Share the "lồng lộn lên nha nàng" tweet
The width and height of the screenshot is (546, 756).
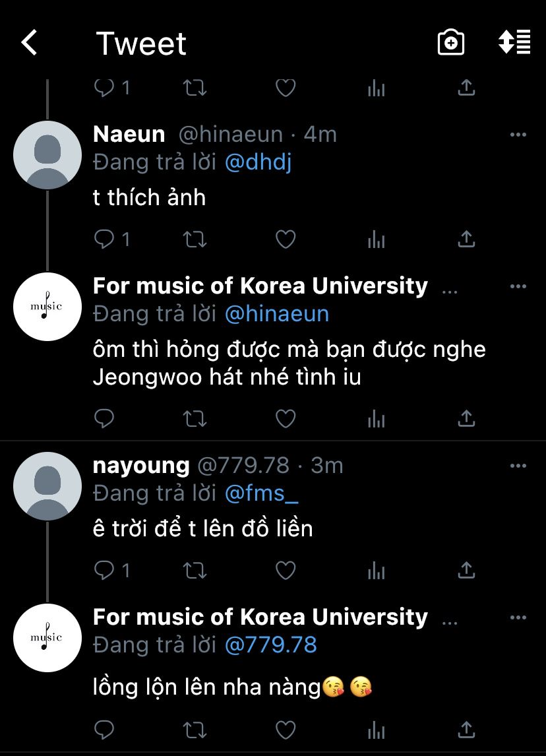(466, 730)
